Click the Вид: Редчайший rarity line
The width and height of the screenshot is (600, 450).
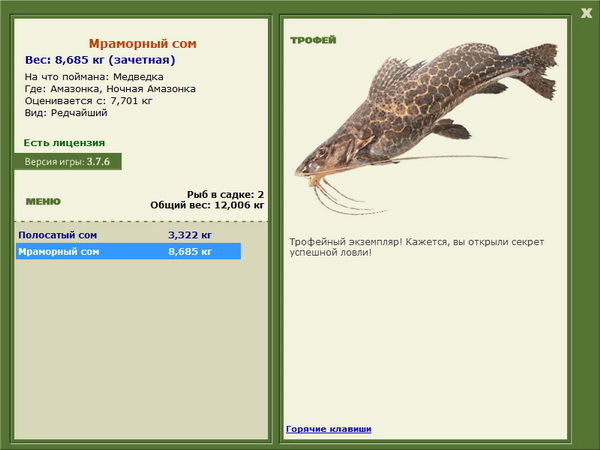tap(66, 113)
